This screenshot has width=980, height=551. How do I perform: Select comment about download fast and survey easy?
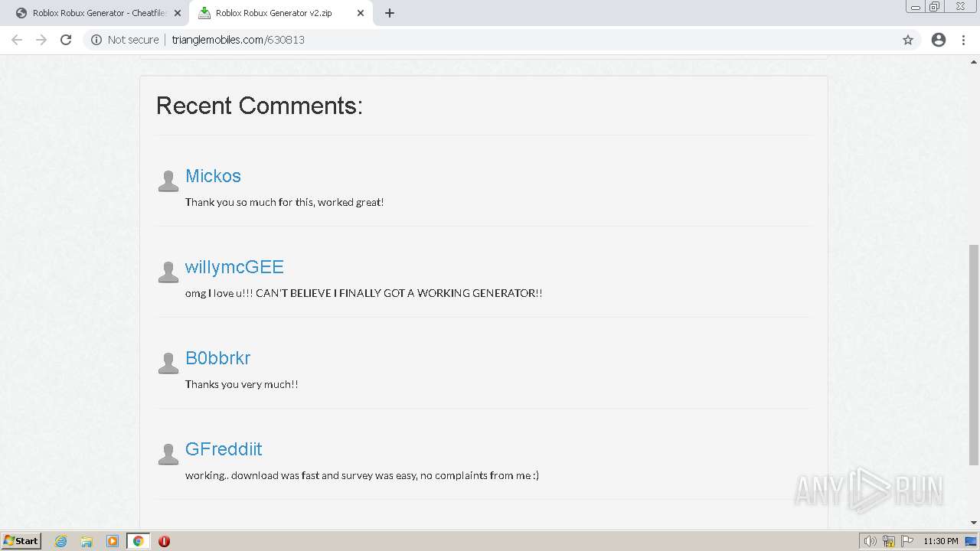click(362, 475)
